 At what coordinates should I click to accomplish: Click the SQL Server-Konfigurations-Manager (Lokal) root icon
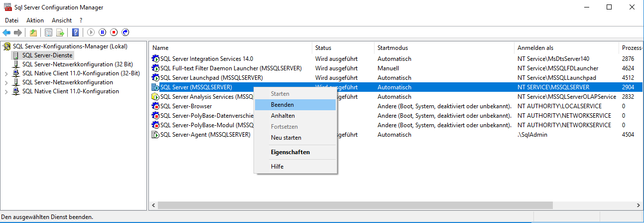pyautogui.click(x=7, y=46)
